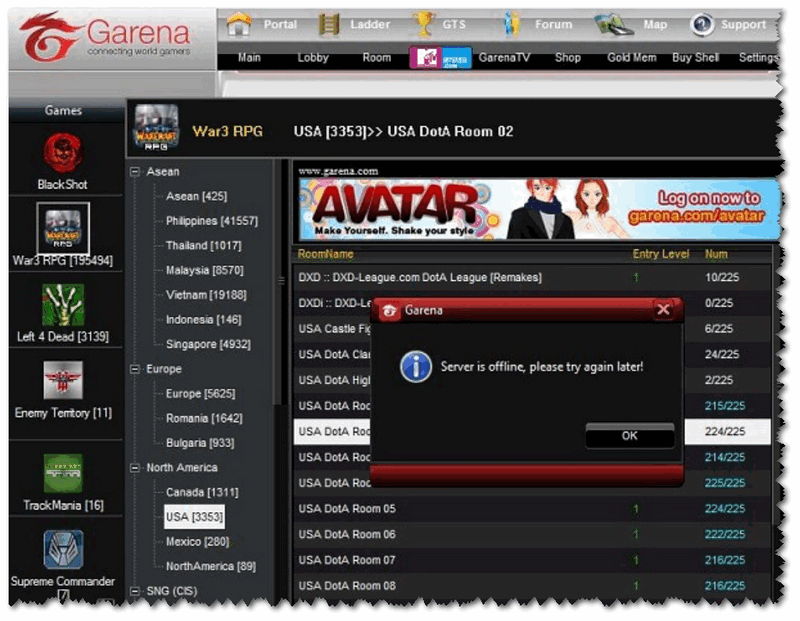Image resolution: width=800 pixels, height=621 pixels.
Task: Open the Shop menu item
Action: 568,58
